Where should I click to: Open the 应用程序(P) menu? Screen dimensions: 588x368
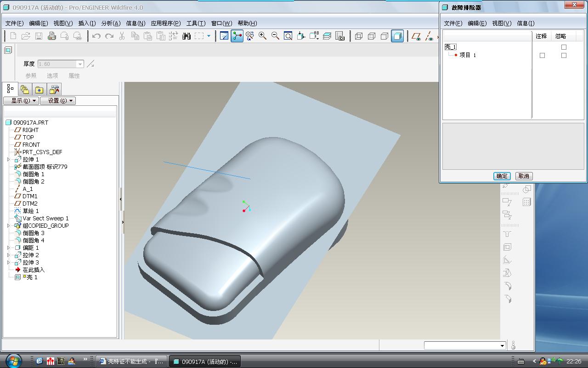(x=166, y=23)
